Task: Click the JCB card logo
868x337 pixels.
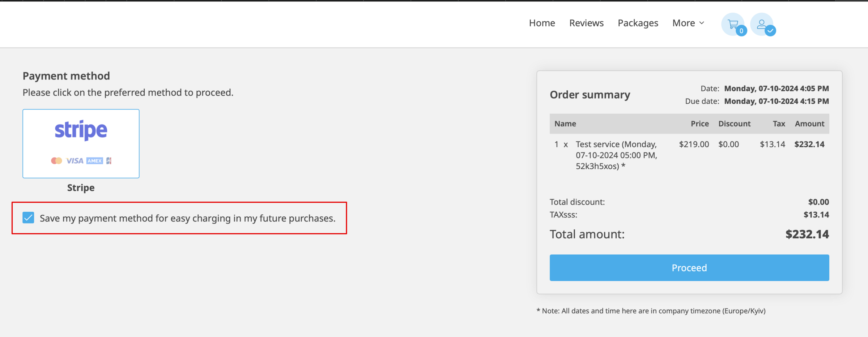Action: click(x=109, y=160)
